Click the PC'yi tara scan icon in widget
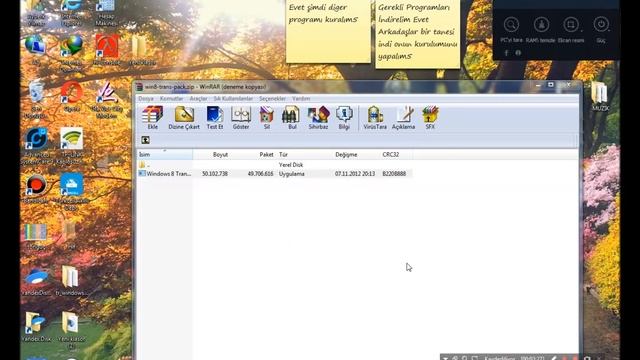Screen dimensions: 640x360 click(x=511, y=25)
